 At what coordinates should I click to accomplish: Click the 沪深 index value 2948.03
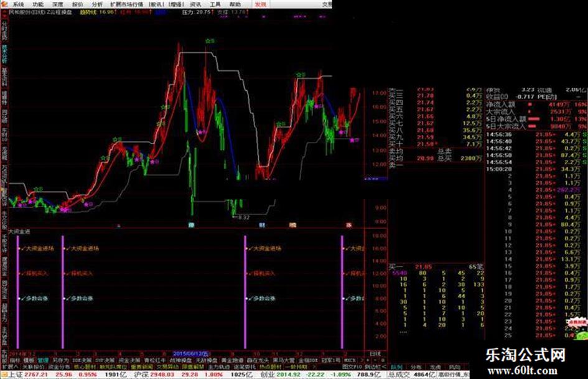click(162, 375)
